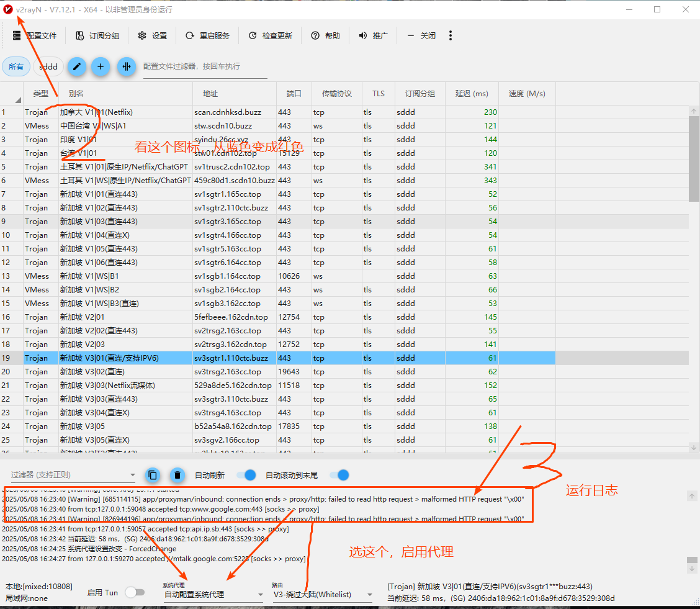Click address 5fefbeee.162cdn.top
The height and width of the screenshot is (609, 700).
(x=231, y=317)
